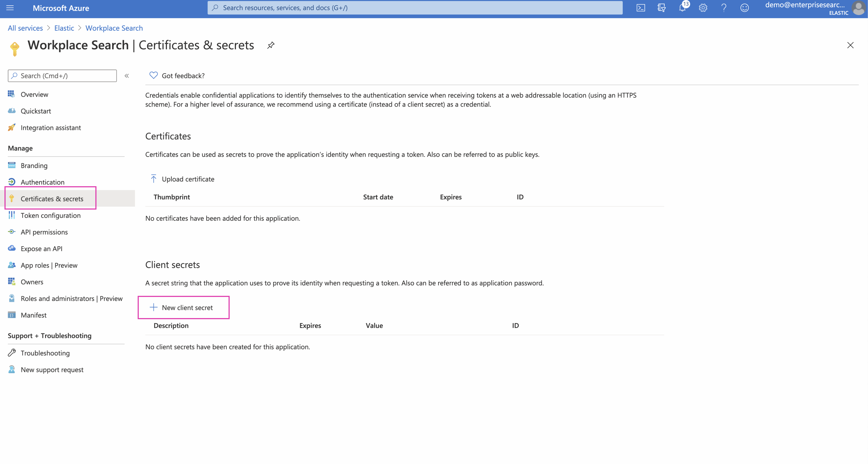Click the All services breadcrumb
The width and height of the screenshot is (868, 464).
click(25, 28)
